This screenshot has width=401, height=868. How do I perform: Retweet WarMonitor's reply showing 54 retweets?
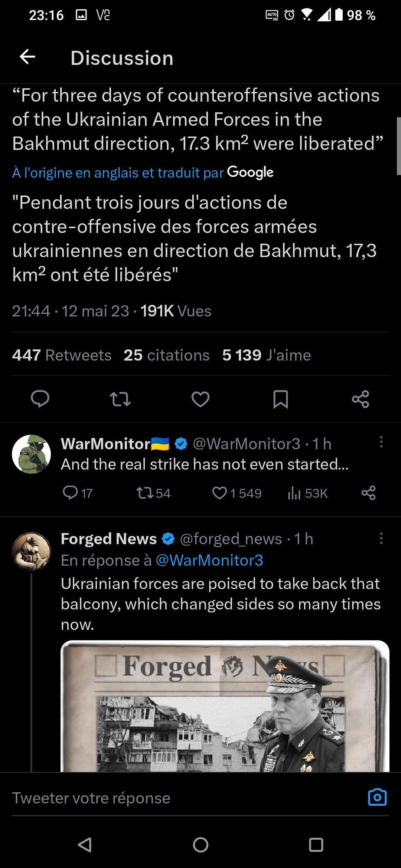(x=144, y=493)
